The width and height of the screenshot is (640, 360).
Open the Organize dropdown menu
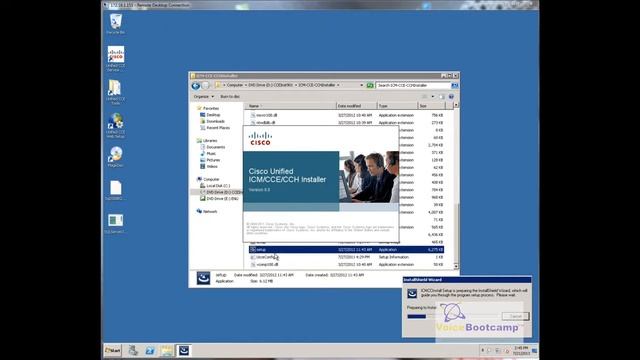coord(204,96)
